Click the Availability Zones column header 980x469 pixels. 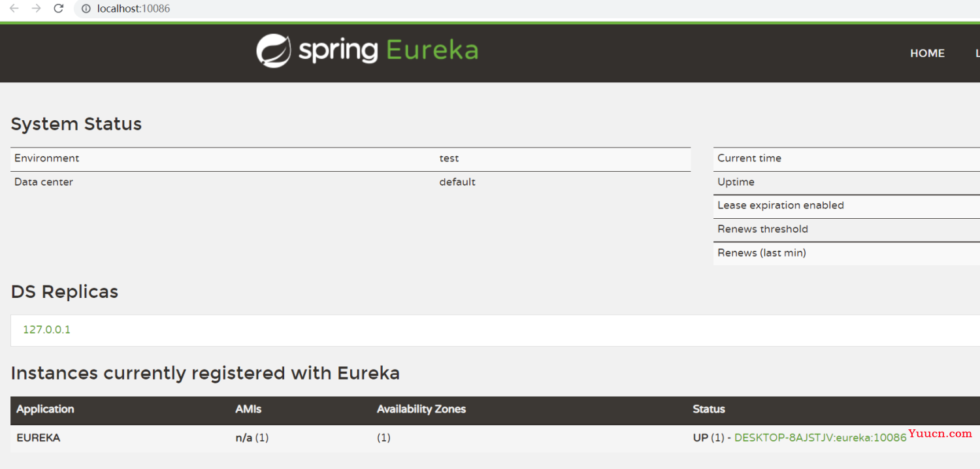coord(421,409)
